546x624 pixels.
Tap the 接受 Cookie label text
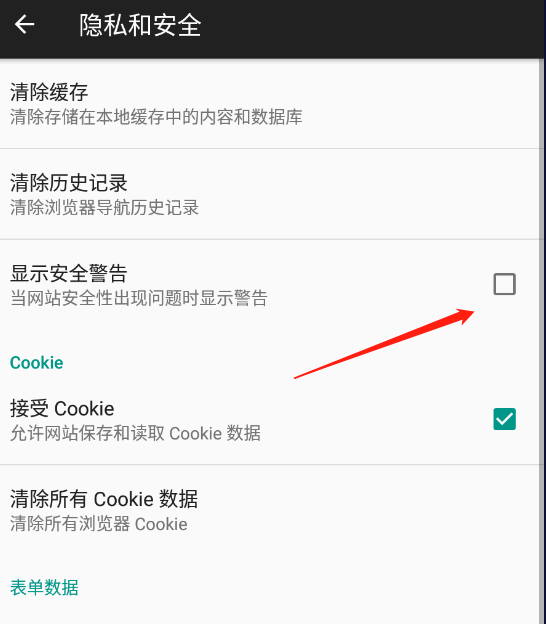(x=62, y=408)
